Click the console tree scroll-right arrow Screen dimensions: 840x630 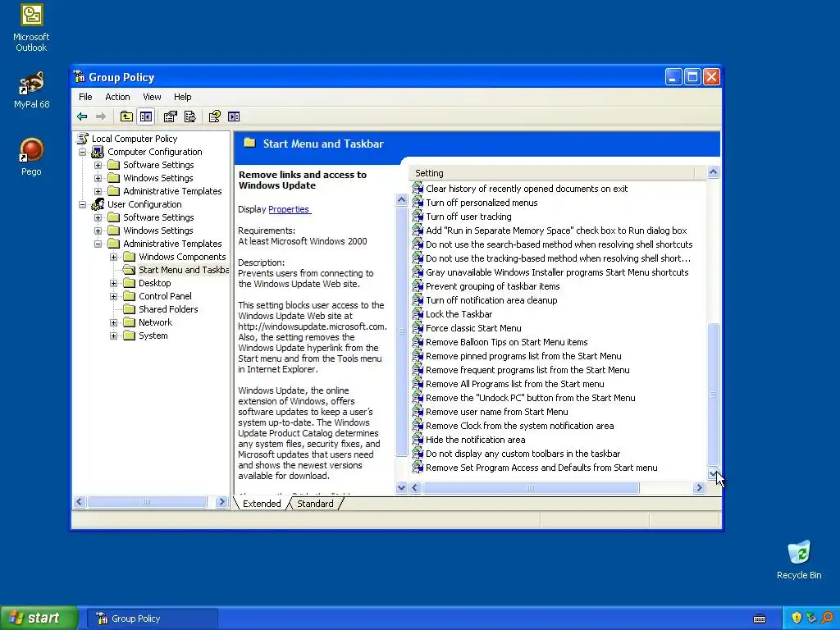221,502
